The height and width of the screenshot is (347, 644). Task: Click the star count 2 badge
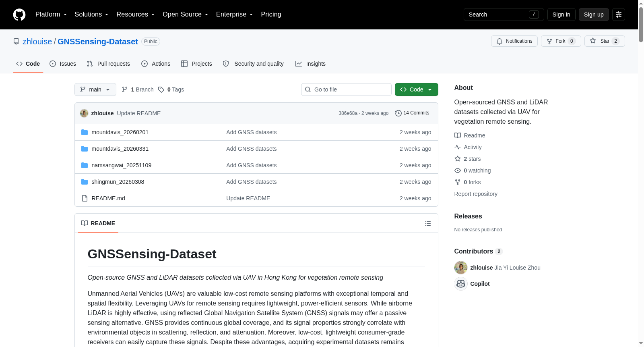pos(615,41)
